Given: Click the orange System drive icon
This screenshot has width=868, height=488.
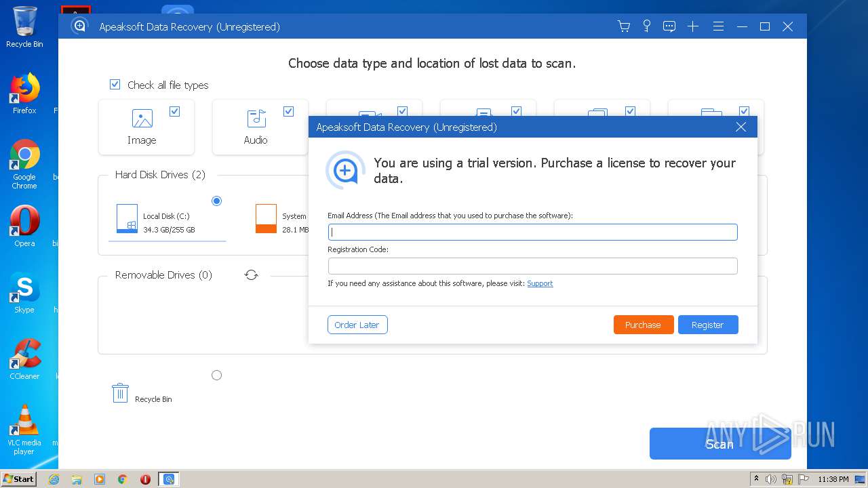Looking at the screenshot, I should (x=266, y=218).
